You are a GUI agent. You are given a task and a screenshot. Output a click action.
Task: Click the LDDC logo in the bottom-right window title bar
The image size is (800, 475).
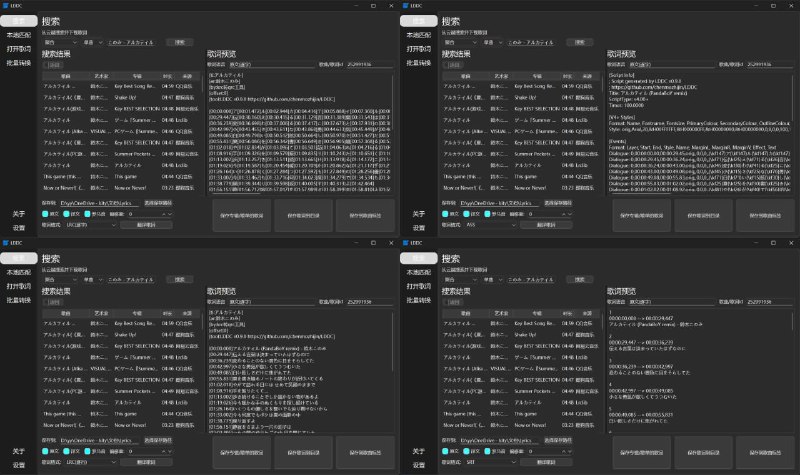406,243
